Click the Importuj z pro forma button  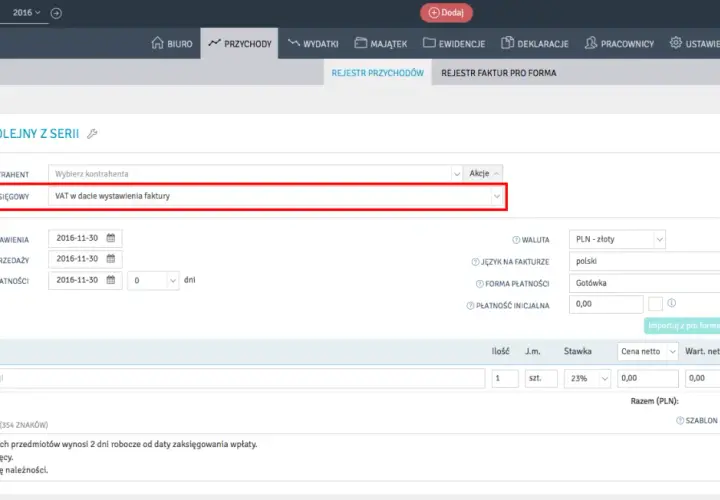coord(682,326)
